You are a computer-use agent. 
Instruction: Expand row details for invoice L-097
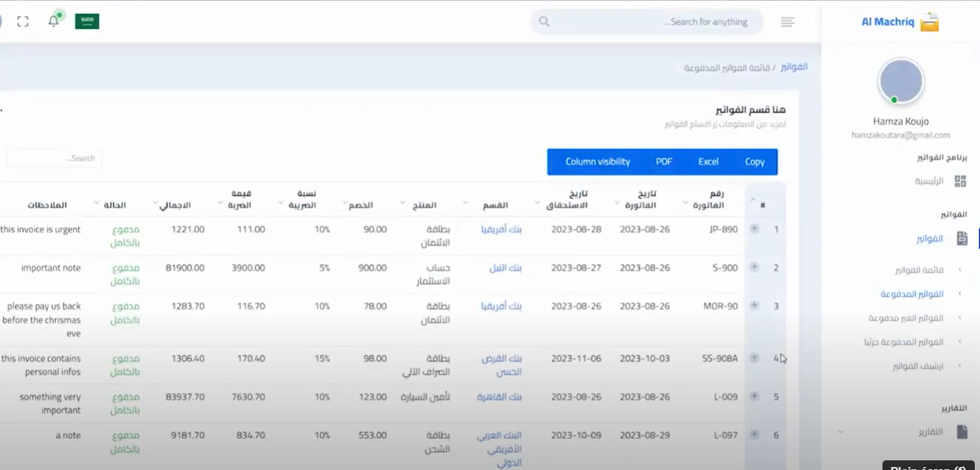click(x=754, y=434)
